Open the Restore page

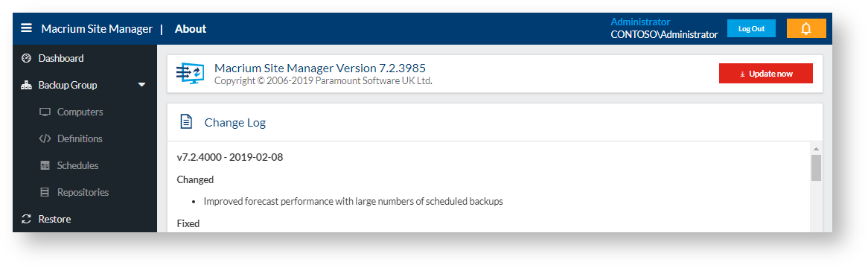click(x=54, y=220)
